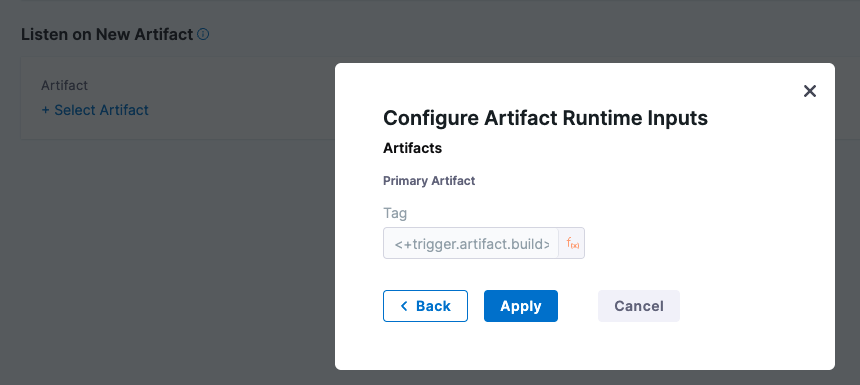The image size is (860, 385).
Task: Select the Primary Artifact label
Action: coord(429,181)
